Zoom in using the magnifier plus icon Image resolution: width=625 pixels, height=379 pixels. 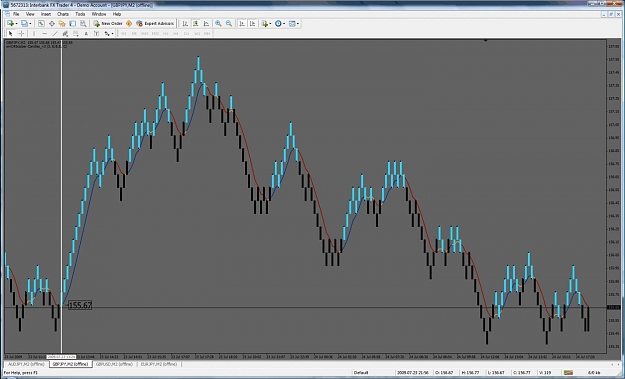(x=218, y=24)
